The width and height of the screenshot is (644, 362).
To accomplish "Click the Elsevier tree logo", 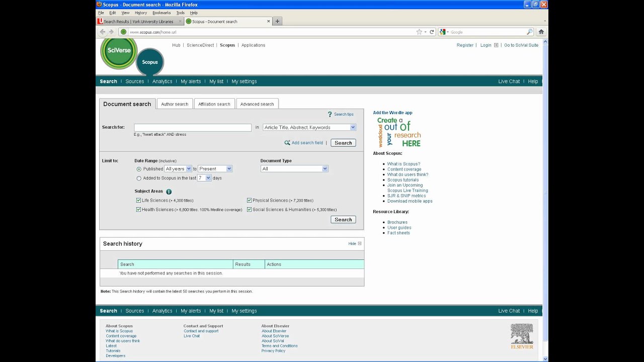I will [x=522, y=336].
